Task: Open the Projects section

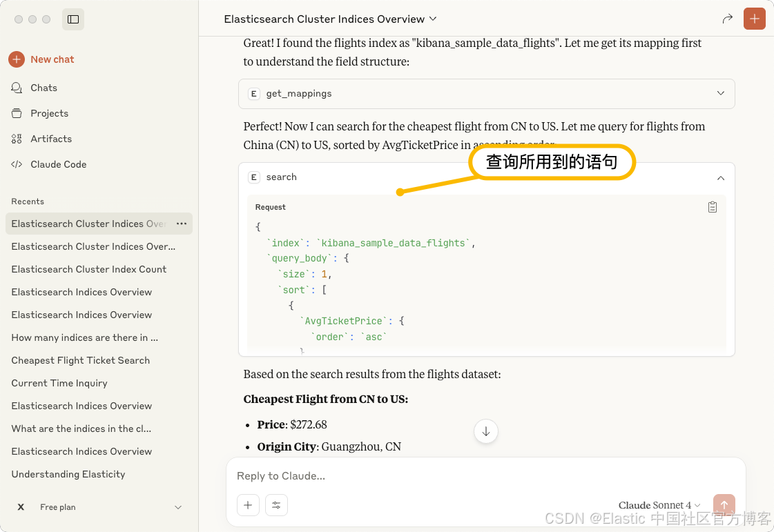Action: point(49,113)
